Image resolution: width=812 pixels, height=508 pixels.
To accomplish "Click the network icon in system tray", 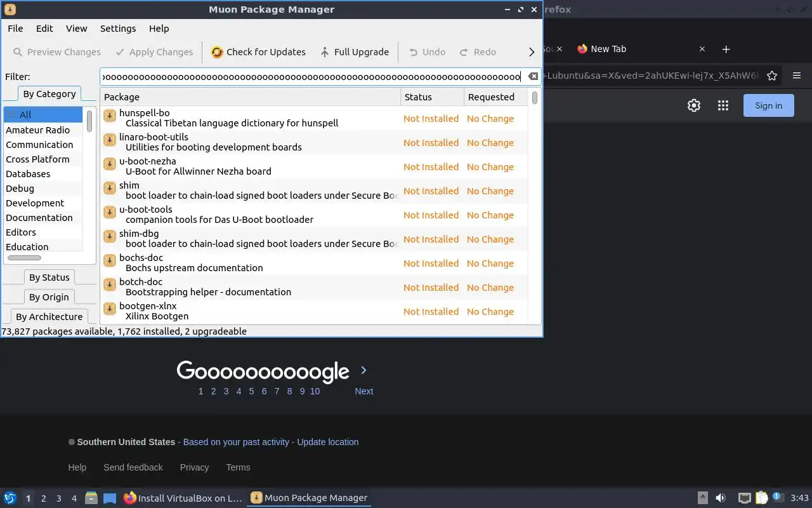I will pyautogui.click(x=744, y=498).
